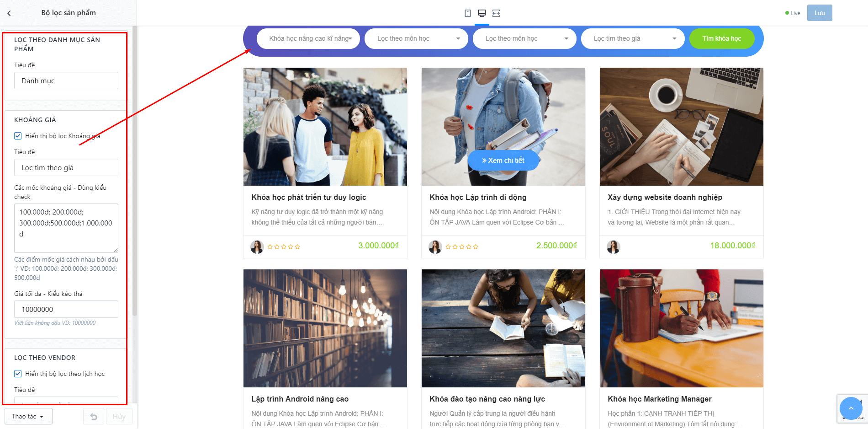
Task: Switch to mobile preview icon
Action: [468, 13]
